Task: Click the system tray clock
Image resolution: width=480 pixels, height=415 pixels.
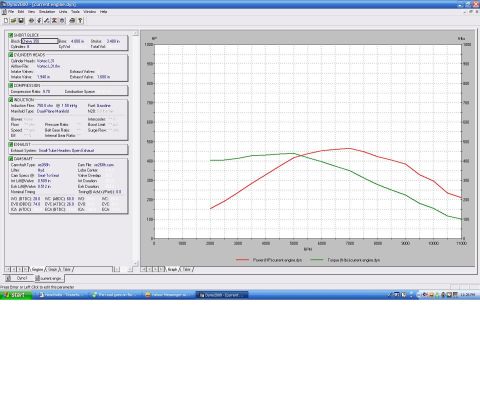Action: click(468, 295)
